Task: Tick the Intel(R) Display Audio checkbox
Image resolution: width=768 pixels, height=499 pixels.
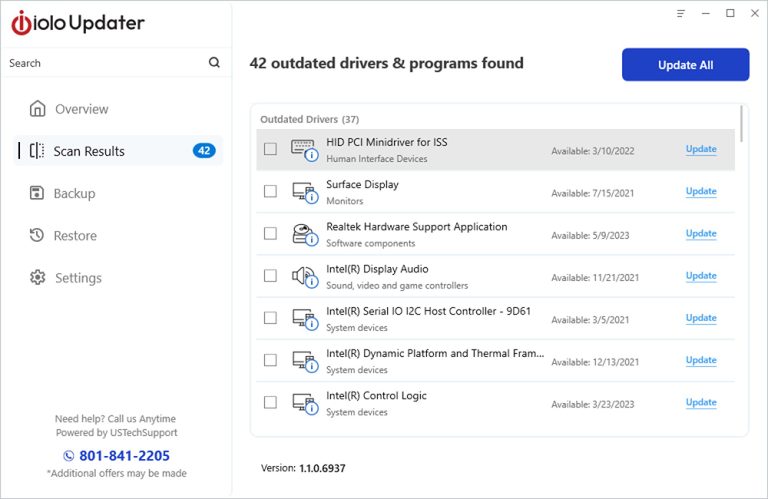Action: (x=270, y=276)
